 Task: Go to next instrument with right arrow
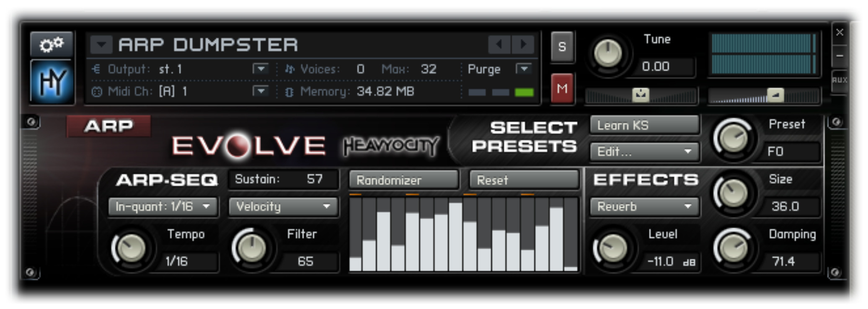tap(523, 44)
